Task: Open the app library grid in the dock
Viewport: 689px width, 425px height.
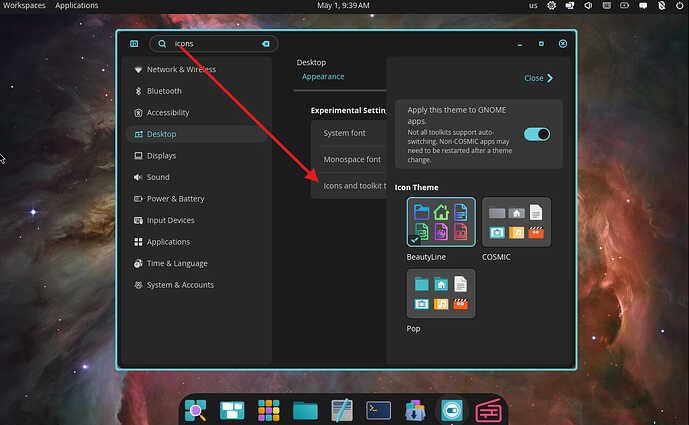Action: click(268, 410)
